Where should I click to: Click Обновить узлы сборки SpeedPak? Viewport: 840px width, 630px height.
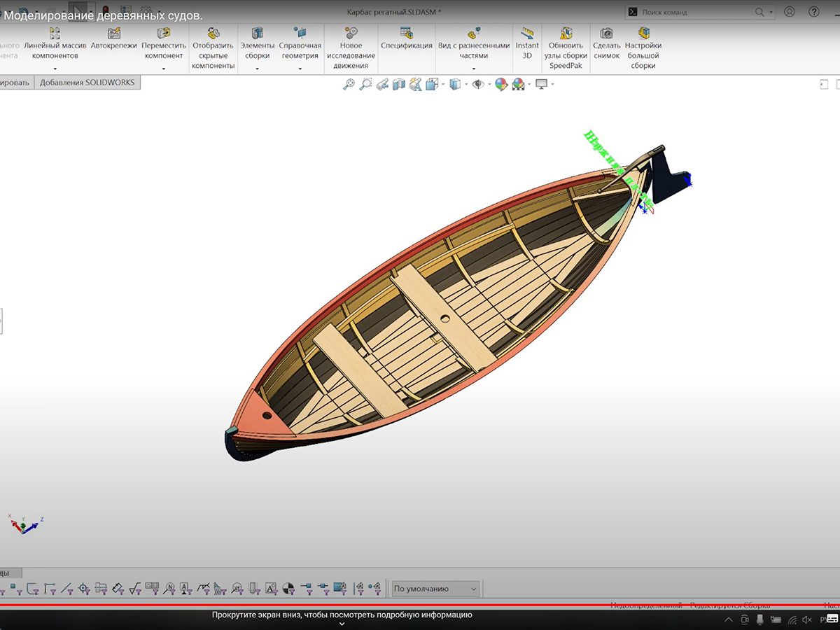(566, 34)
